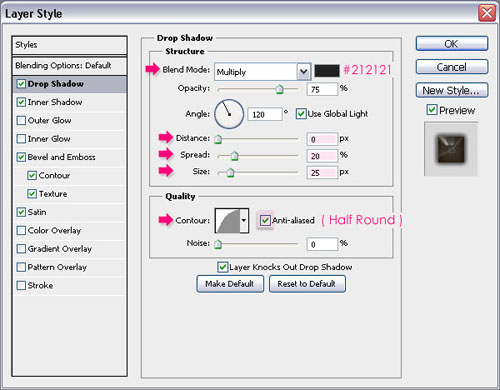The image size is (500, 390).
Task: Click the New Style... button
Action: [452, 90]
